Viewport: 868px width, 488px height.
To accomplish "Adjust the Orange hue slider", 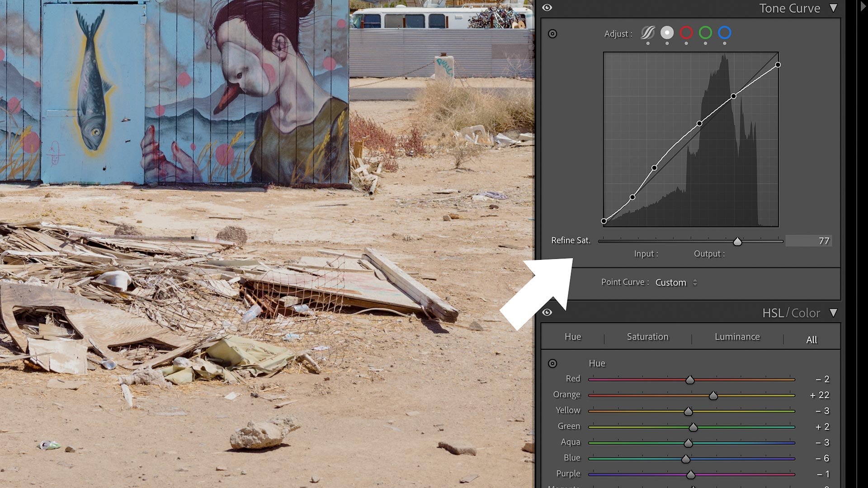I will [x=713, y=395].
